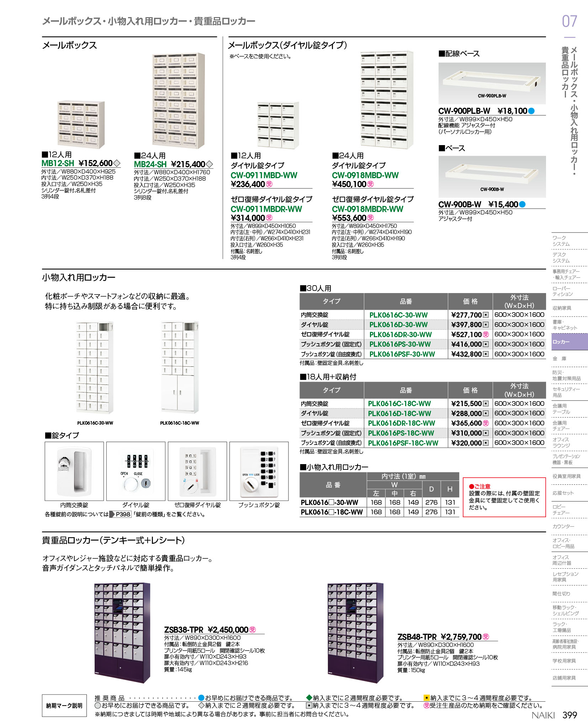
Task: Click product number PLK0616PSF-30-WW in table
Action: (x=402, y=354)
